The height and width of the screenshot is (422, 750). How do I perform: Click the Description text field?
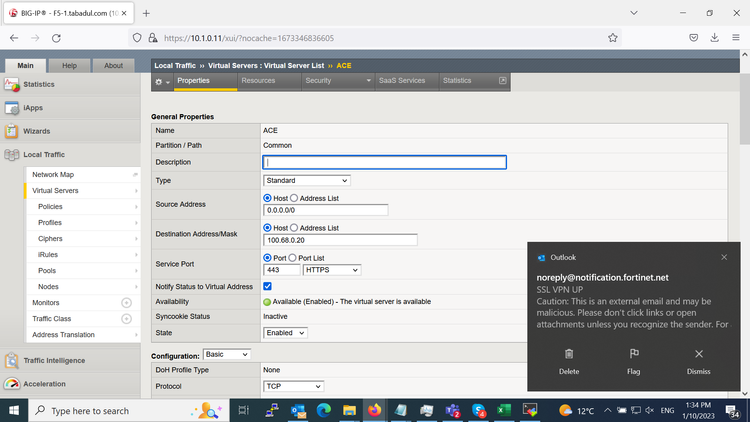(384, 162)
